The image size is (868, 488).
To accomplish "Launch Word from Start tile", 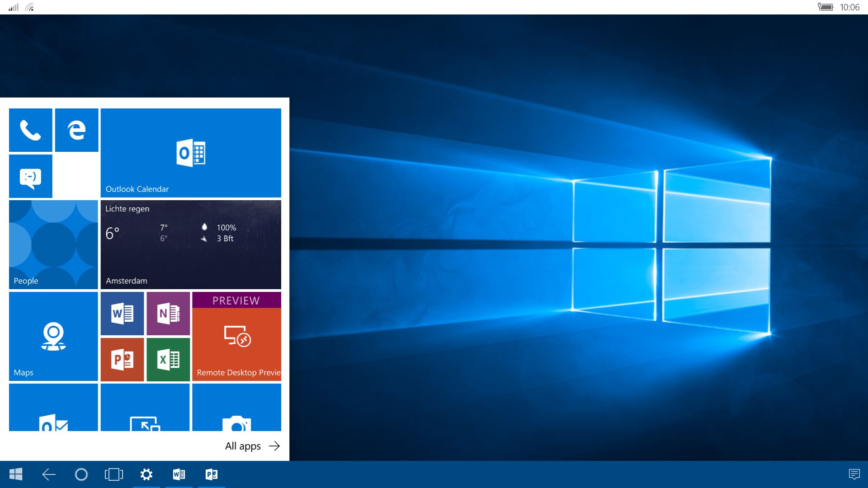I will click(123, 314).
